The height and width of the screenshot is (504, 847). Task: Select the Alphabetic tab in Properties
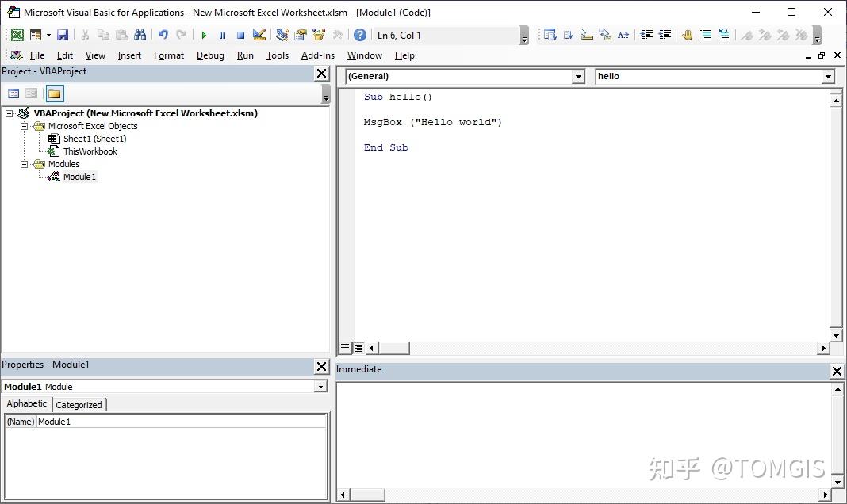click(26, 404)
